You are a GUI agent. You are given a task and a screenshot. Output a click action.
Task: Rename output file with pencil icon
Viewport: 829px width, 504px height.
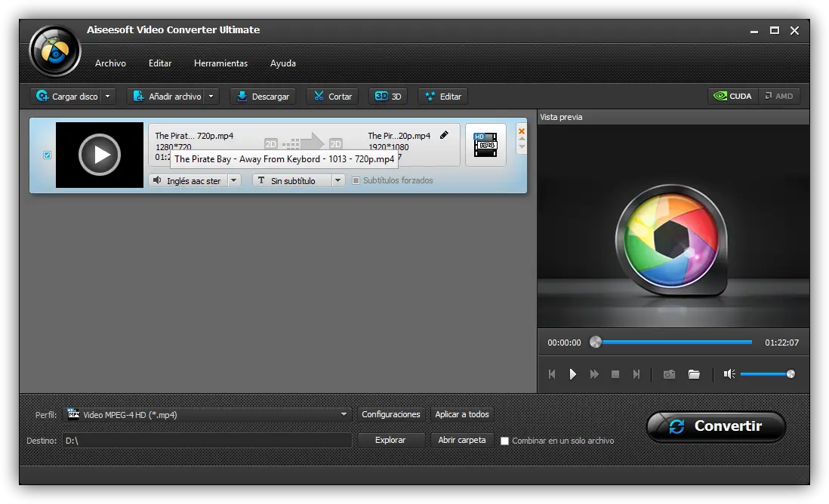[x=444, y=135]
